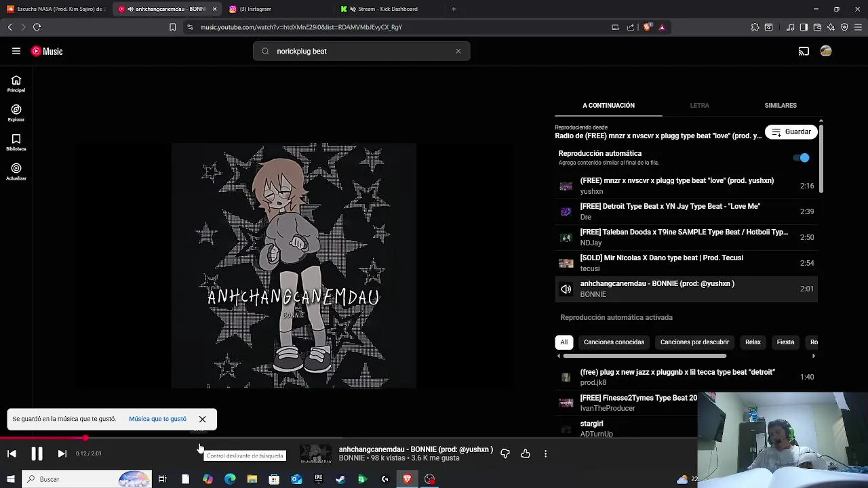Go to Principal home in sidebar
Screen dimensions: 868x488
(x=16, y=84)
